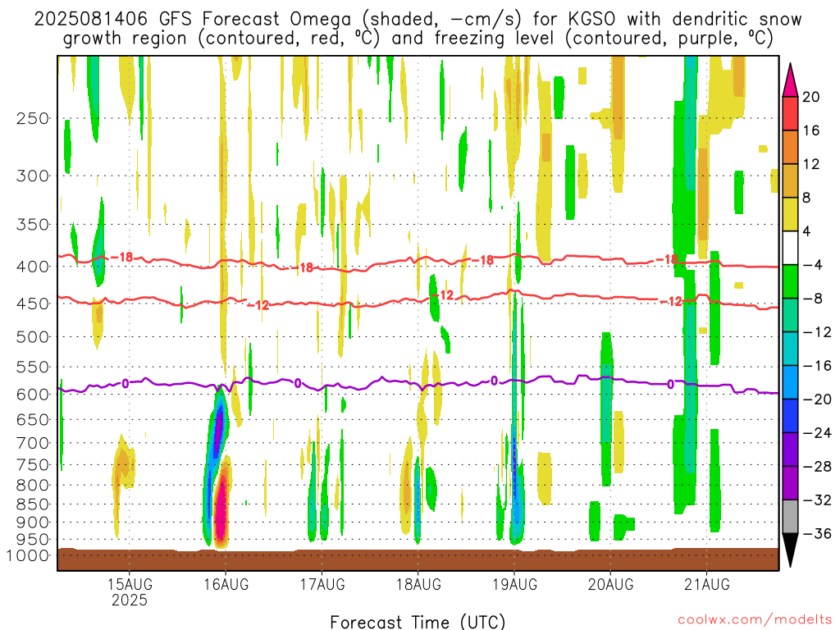Click the colorbar value -24 label
840x630 pixels.
tap(818, 433)
